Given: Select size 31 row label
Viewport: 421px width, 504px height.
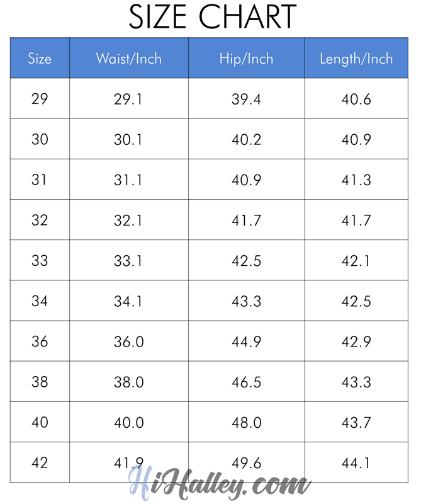Looking at the screenshot, I should [x=40, y=180].
